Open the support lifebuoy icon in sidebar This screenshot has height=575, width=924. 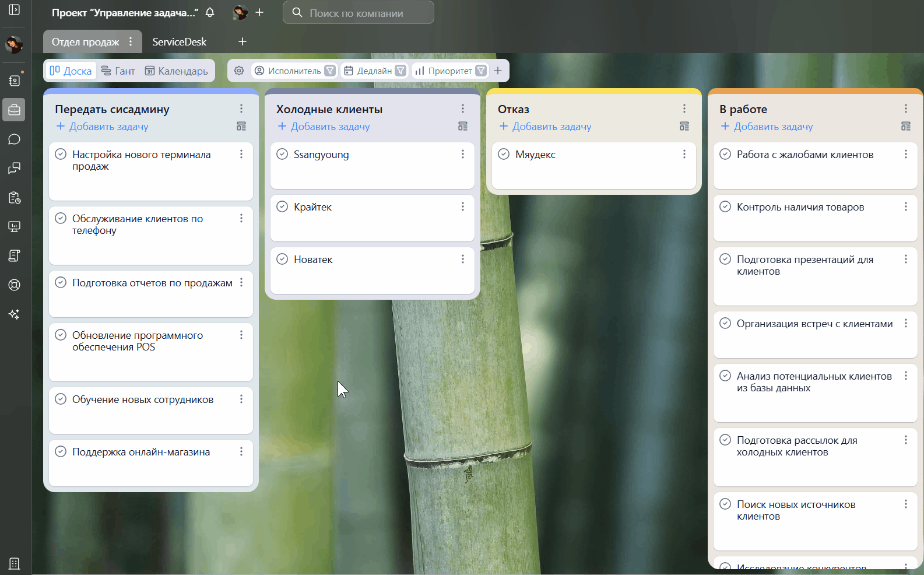[15, 285]
